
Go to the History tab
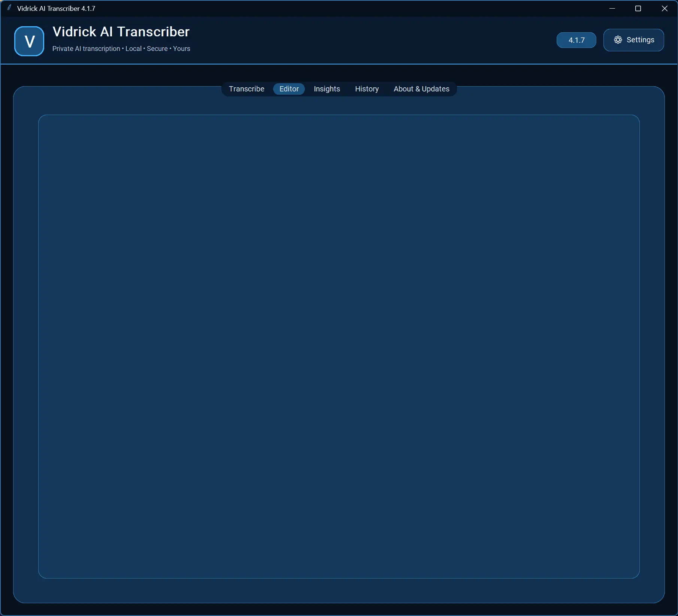pos(367,89)
